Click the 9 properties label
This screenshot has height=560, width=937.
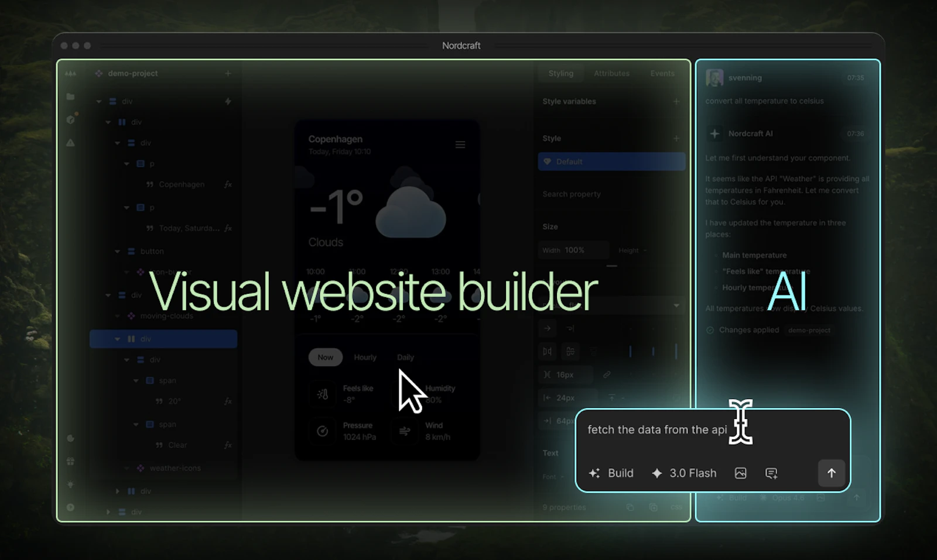click(x=564, y=507)
